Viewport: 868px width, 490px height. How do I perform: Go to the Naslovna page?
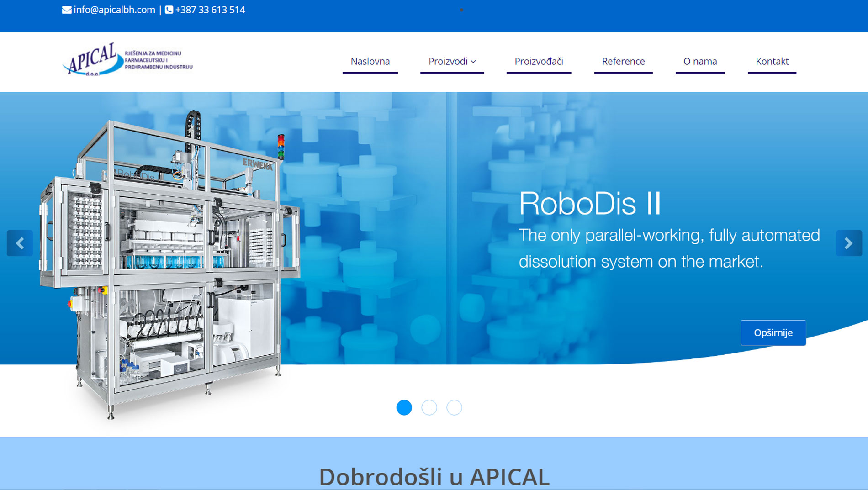point(370,61)
